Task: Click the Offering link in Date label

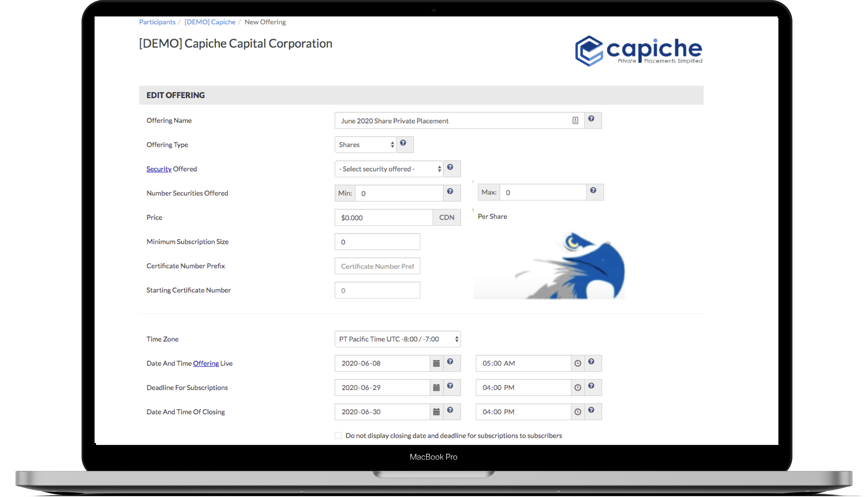Action: tap(206, 363)
